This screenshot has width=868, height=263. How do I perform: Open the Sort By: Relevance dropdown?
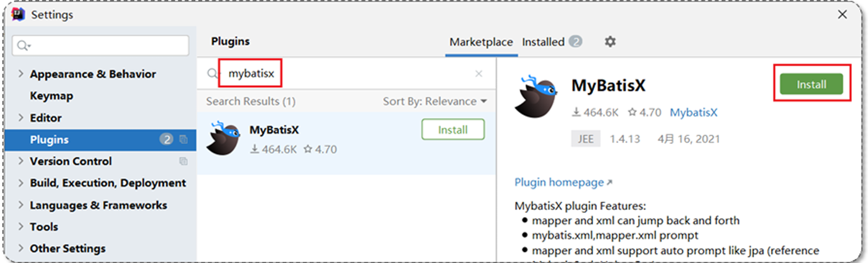(x=435, y=101)
